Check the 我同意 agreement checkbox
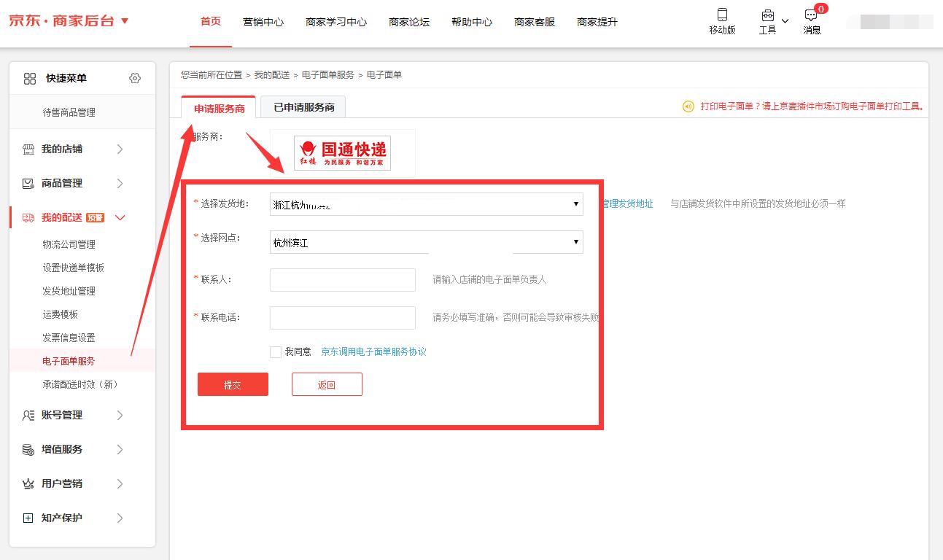 click(x=276, y=352)
